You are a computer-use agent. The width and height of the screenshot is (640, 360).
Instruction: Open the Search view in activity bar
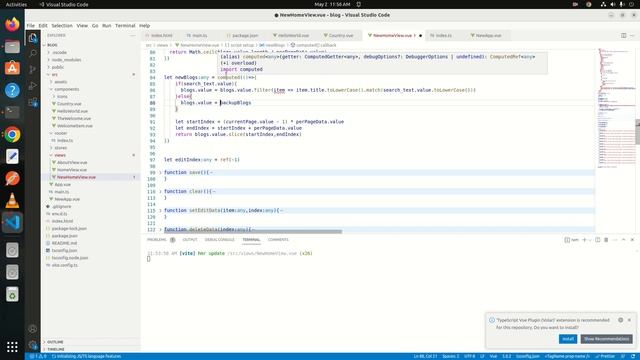coord(33,53)
